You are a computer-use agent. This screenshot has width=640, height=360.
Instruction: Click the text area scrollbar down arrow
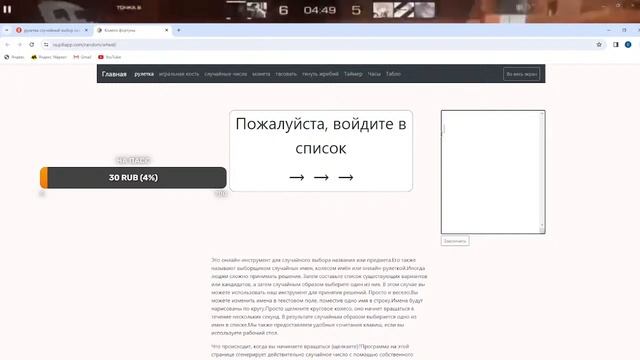(x=542, y=225)
